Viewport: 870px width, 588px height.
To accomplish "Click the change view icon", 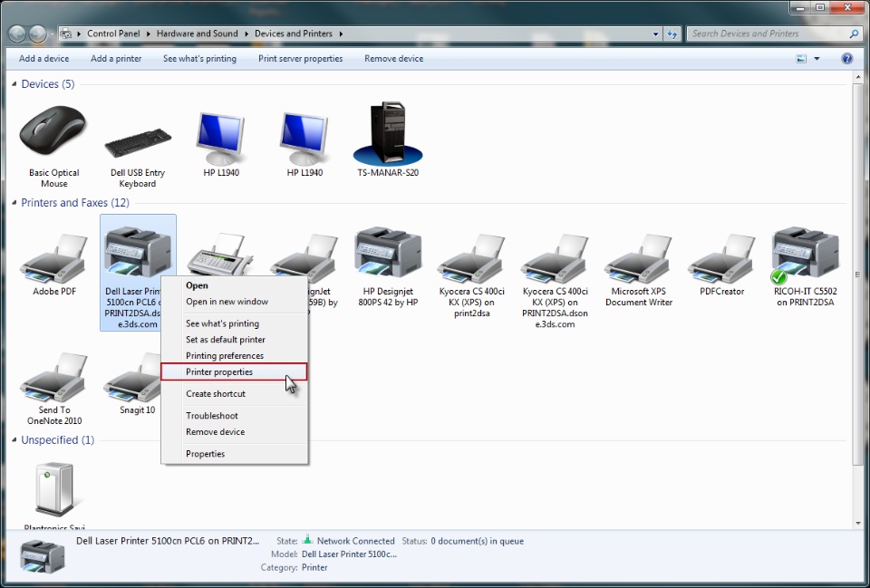I will pos(801,58).
